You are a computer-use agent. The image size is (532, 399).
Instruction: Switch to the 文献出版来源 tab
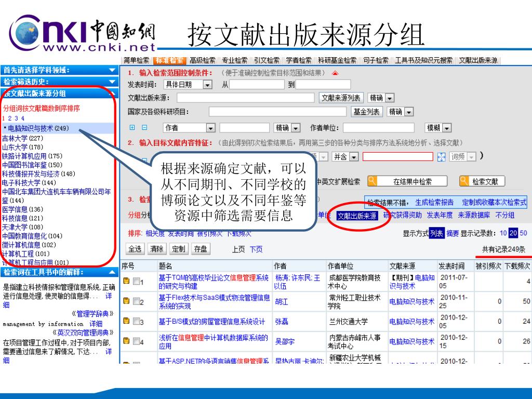click(478, 60)
